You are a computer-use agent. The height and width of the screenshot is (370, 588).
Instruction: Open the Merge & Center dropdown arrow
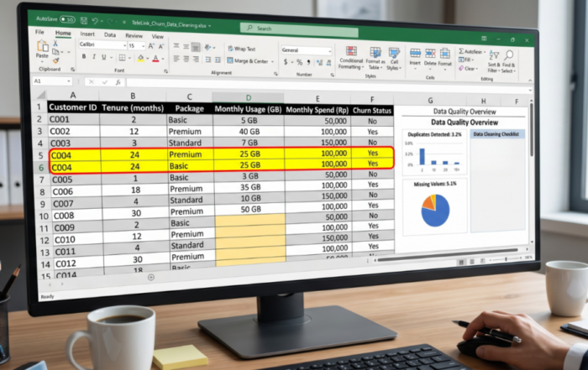pyautogui.click(x=273, y=62)
